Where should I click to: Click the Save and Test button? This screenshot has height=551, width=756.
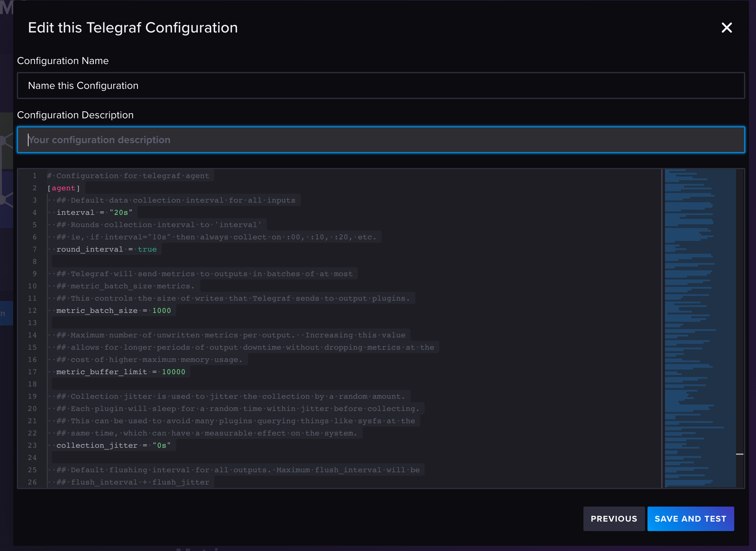pos(691,519)
